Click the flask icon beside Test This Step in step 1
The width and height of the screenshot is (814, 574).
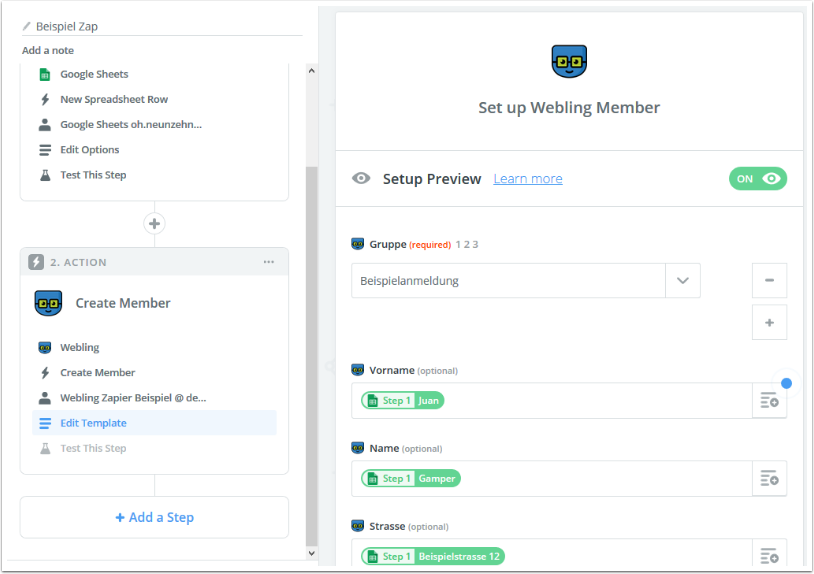coord(45,175)
